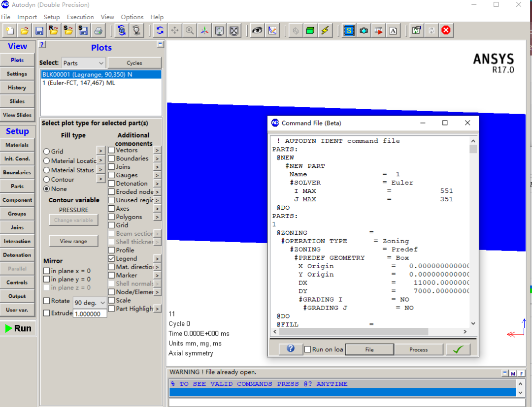Viewport: 532px width, 407px height.
Task: Click the camera capture image icon
Action: coord(364,31)
